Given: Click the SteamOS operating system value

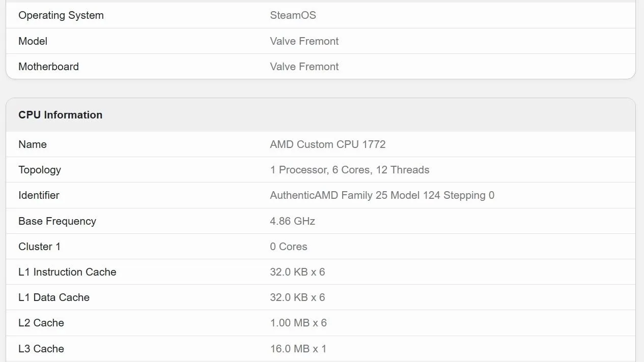Looking at the screenshot, I should click(293, 15).
